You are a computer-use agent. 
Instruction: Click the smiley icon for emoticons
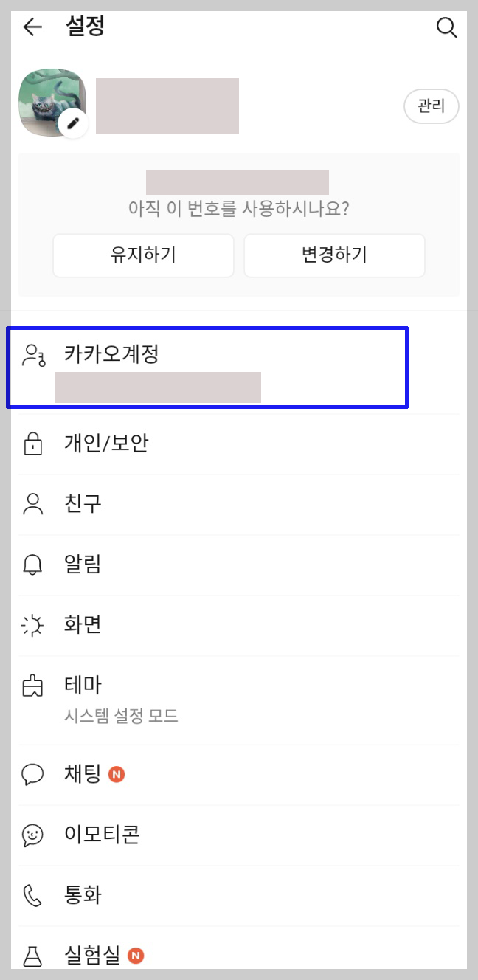coord(32,835)
